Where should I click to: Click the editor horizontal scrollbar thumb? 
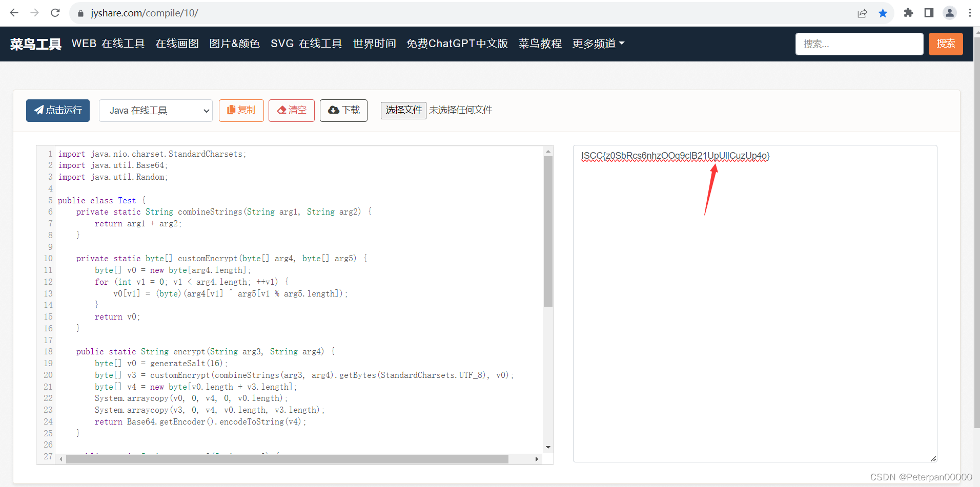tap(287, 459)
